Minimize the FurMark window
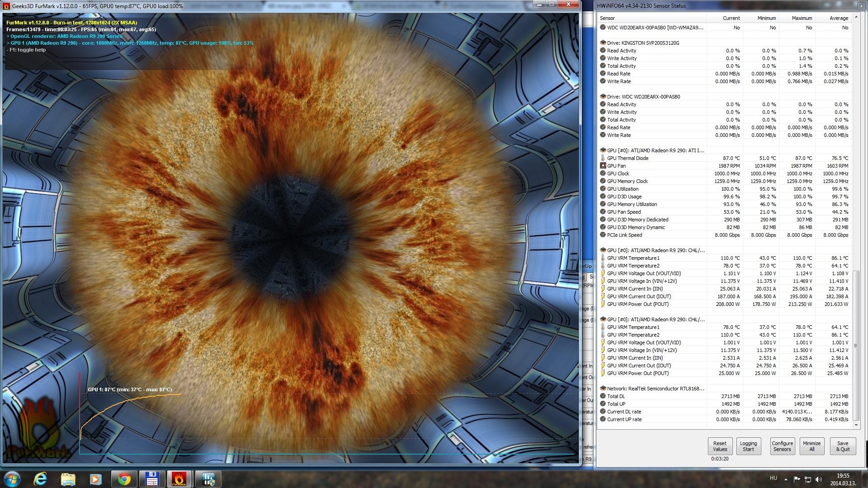The width and height of the screenshot is (868, 488). 539,4
